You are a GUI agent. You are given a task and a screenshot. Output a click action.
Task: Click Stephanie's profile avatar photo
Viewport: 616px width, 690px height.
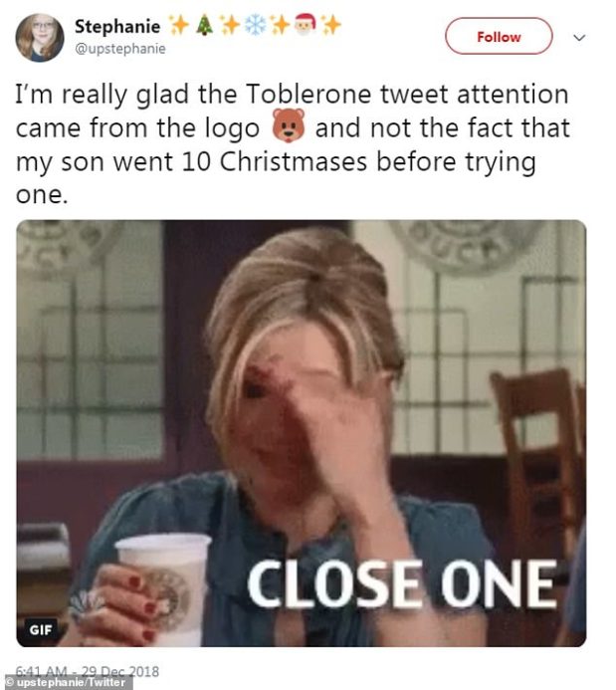(x=40, y=38)
